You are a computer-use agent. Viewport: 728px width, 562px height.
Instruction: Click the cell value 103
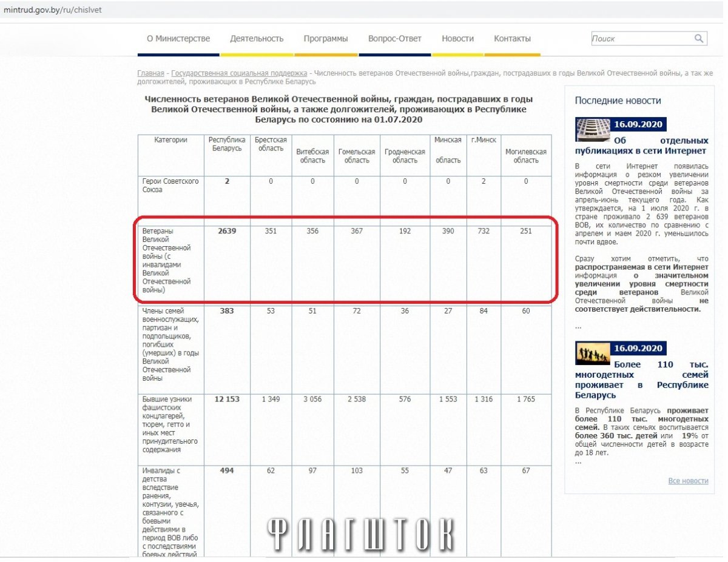tap(357, 470)
